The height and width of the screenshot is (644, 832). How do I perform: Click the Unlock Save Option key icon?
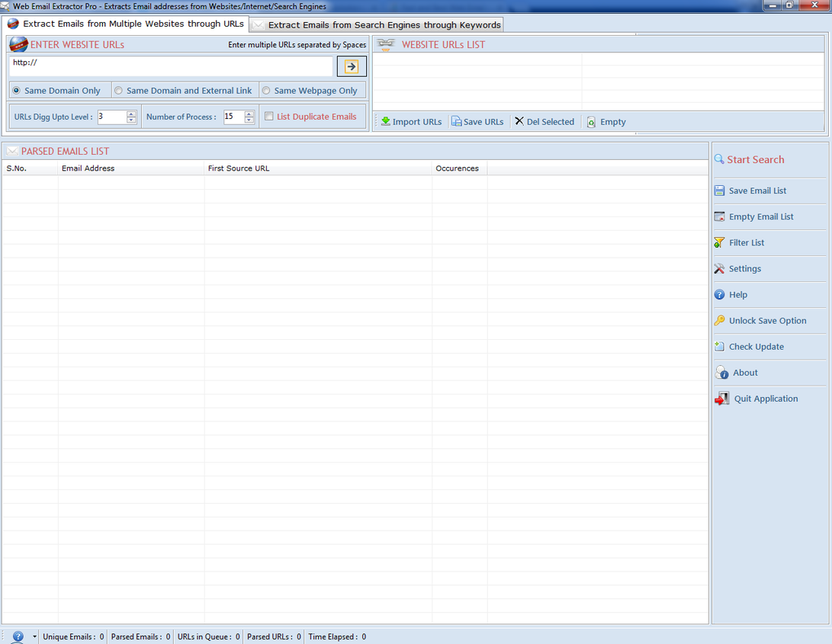[719, 320]
